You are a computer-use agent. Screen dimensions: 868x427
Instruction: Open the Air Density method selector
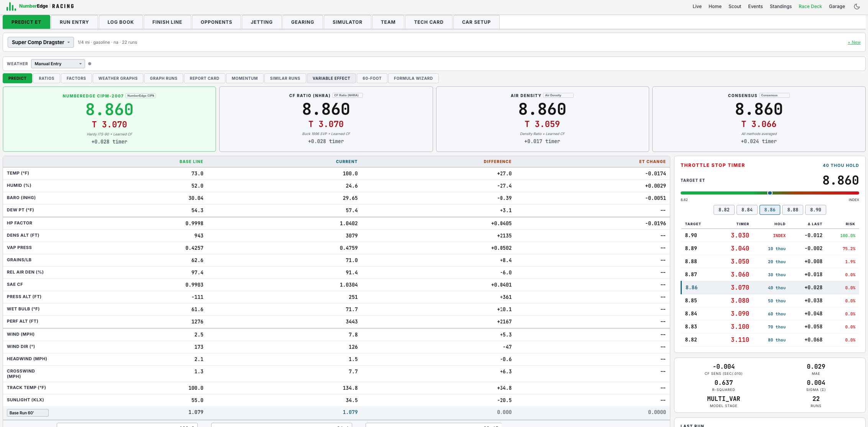point(558,96)
